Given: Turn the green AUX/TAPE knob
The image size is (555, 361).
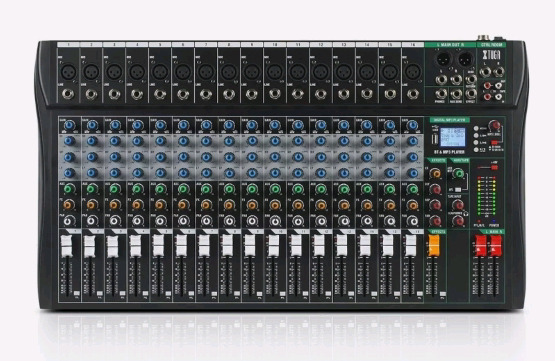Looking at the screenshot, I should (x=458, y=173).
